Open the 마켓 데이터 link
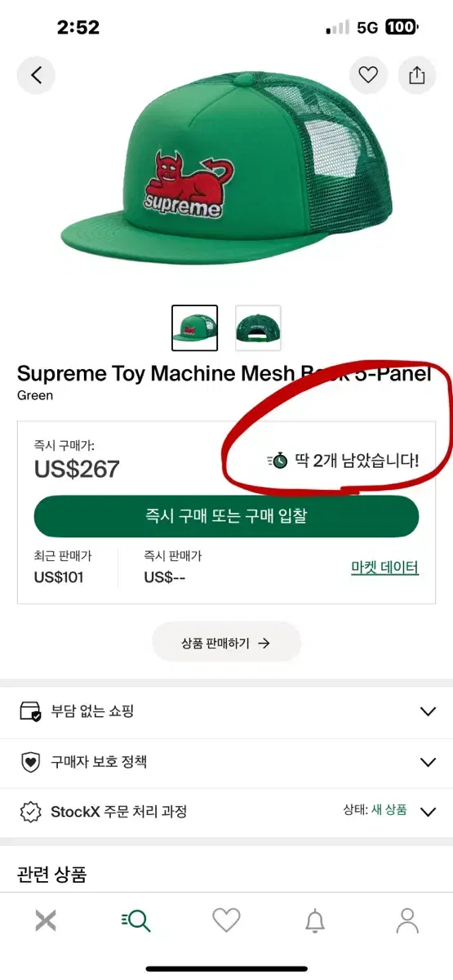 click(384, 568)
